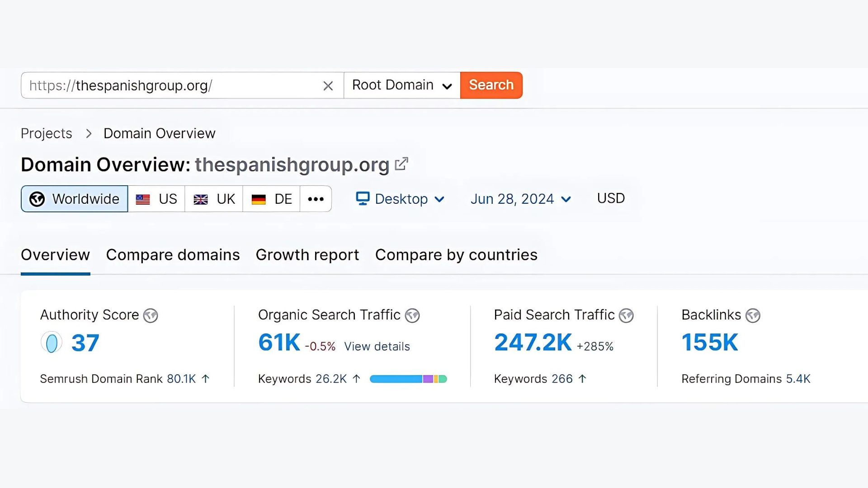The height and width of the screenshot is (488, 868).
Task: Click the 61K organic traffic value
Action: click(x=279, y=343)
